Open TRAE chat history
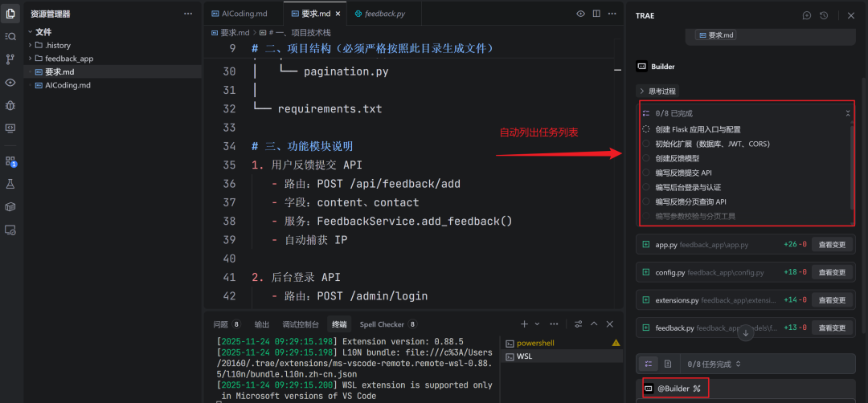868x403 pixels. tap(824, 15)
